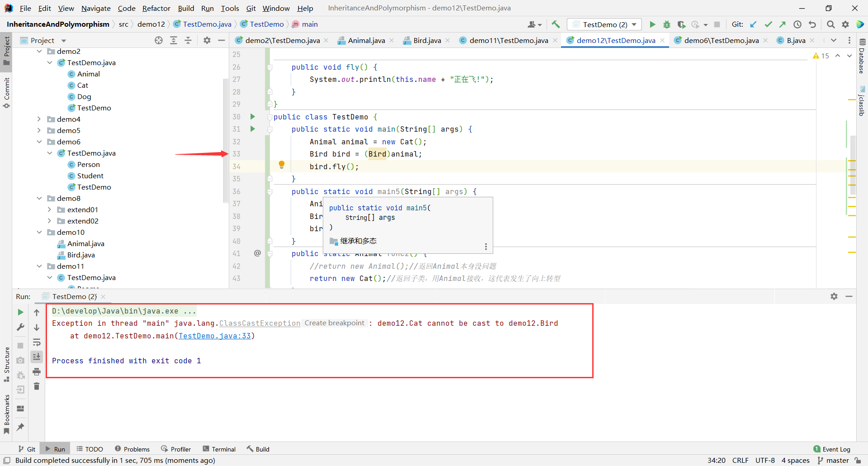The width and height of the screenshot is (868, 466).
Task: Rollback changes with undo arrow icon
Action: pos(812,24)
